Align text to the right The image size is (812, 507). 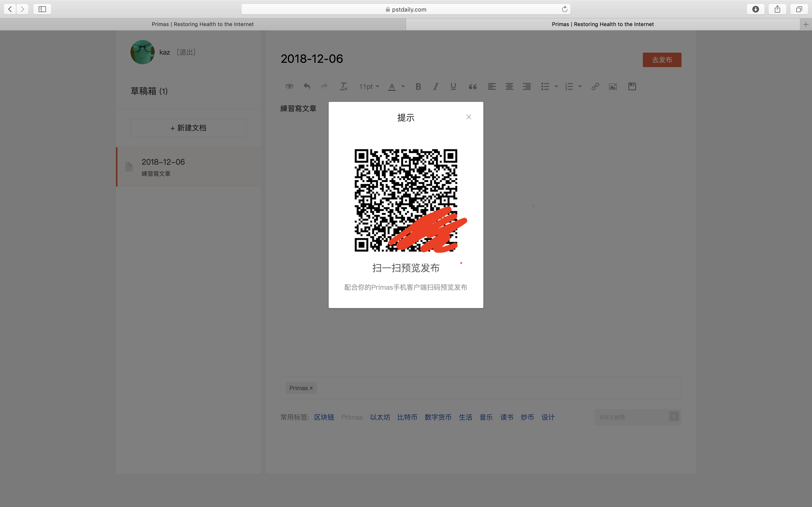click(526, 86)
